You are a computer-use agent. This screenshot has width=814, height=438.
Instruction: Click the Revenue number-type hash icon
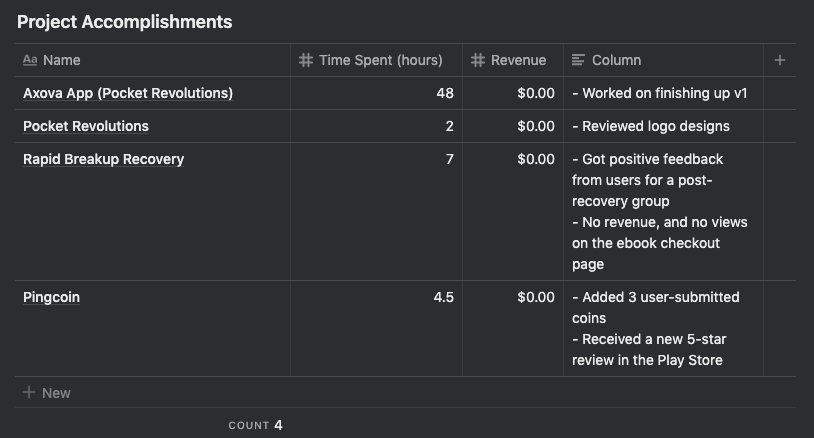click(478, 60)
